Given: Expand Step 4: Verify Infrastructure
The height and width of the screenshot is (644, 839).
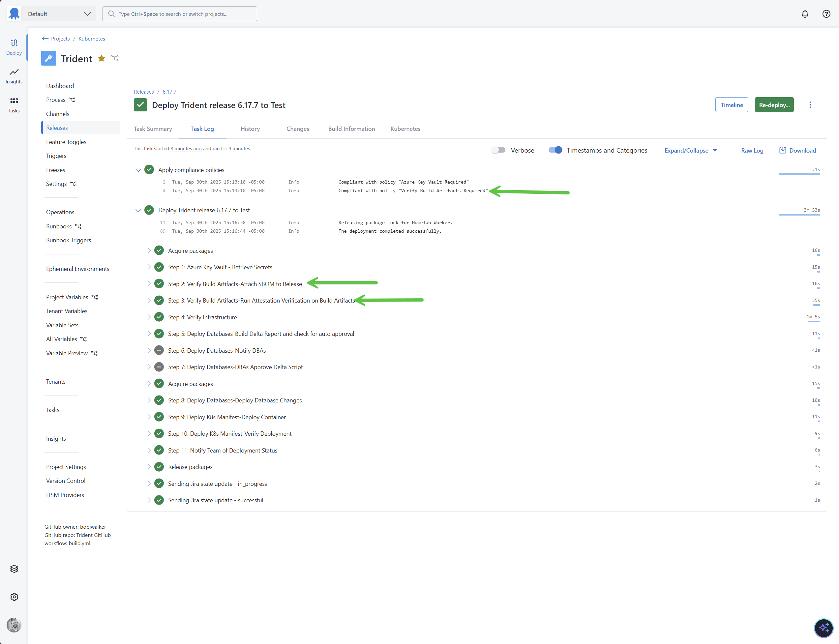Looking at the screenshot, I should tap(150, 317).
